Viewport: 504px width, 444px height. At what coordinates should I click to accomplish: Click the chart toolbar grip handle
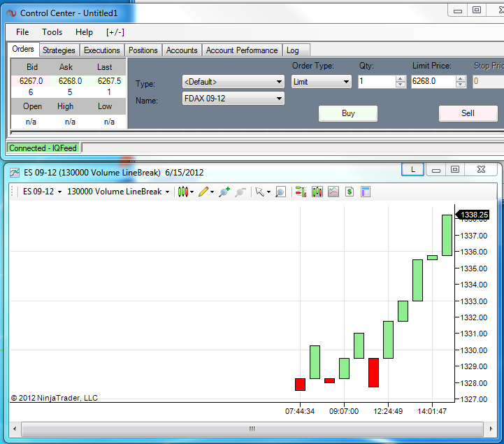coord(12,192)
